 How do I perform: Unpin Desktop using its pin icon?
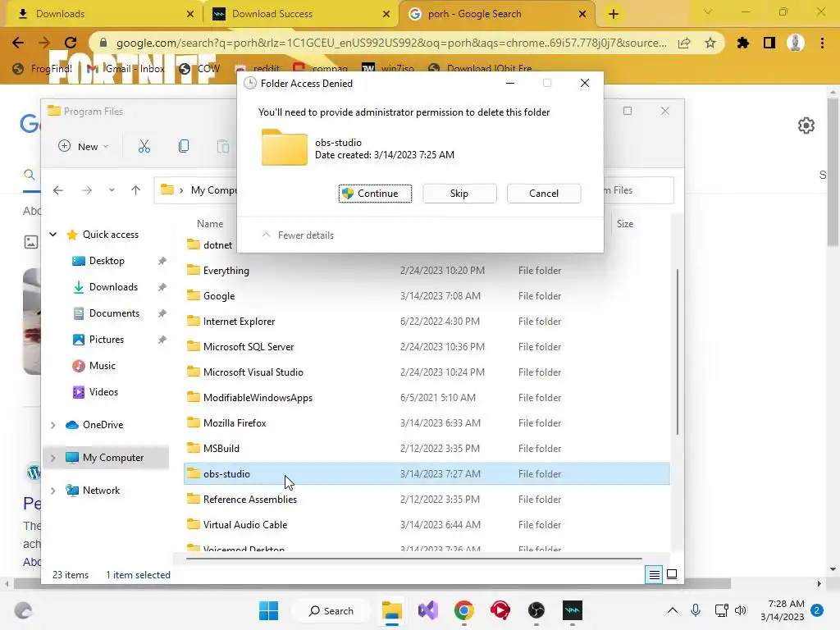pos(162,261)
